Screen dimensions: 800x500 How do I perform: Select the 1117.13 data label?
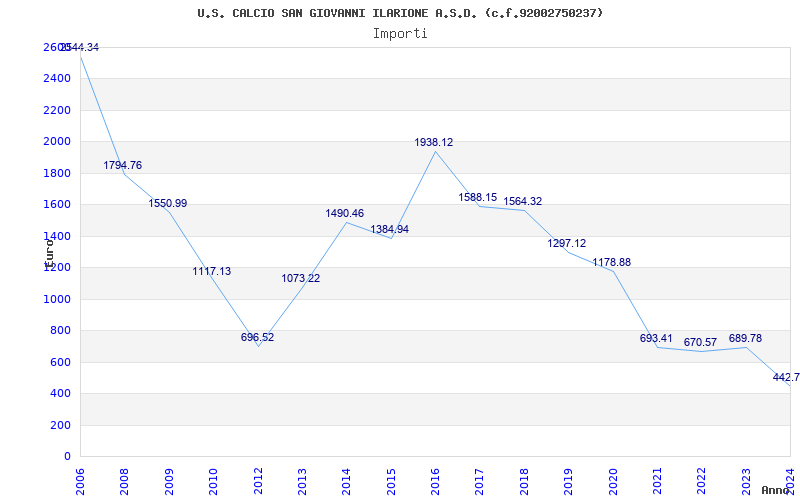(212, 271)
